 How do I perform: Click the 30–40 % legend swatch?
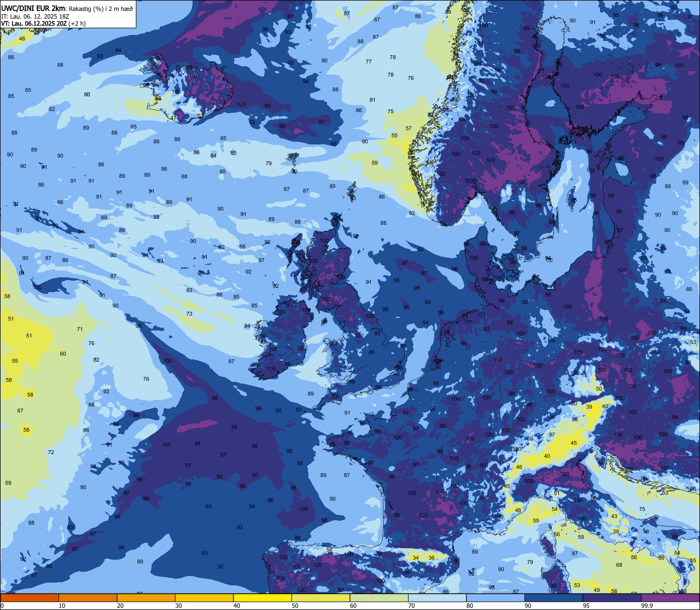[x=204, y=598]
